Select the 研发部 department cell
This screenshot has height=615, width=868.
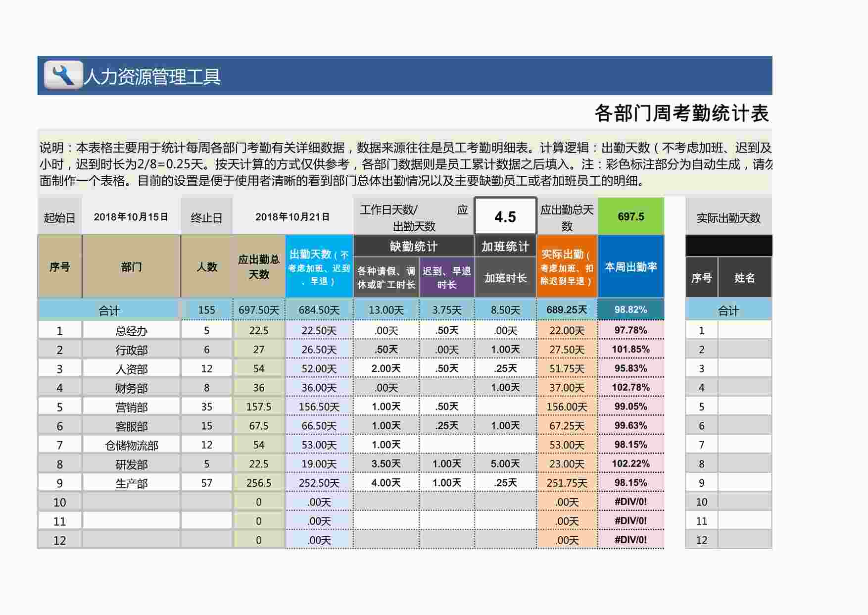click(x=131, y=464)
